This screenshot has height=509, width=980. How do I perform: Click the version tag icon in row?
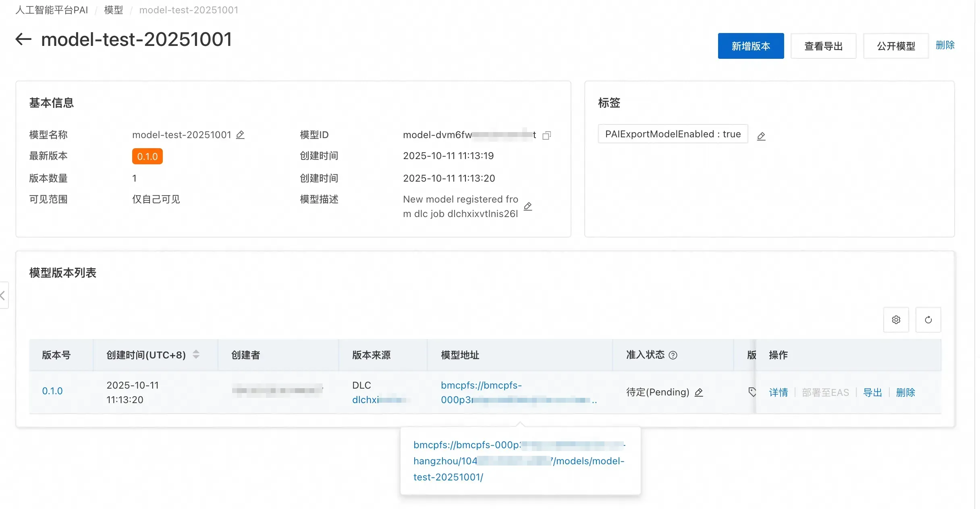[x=752, y=392]
